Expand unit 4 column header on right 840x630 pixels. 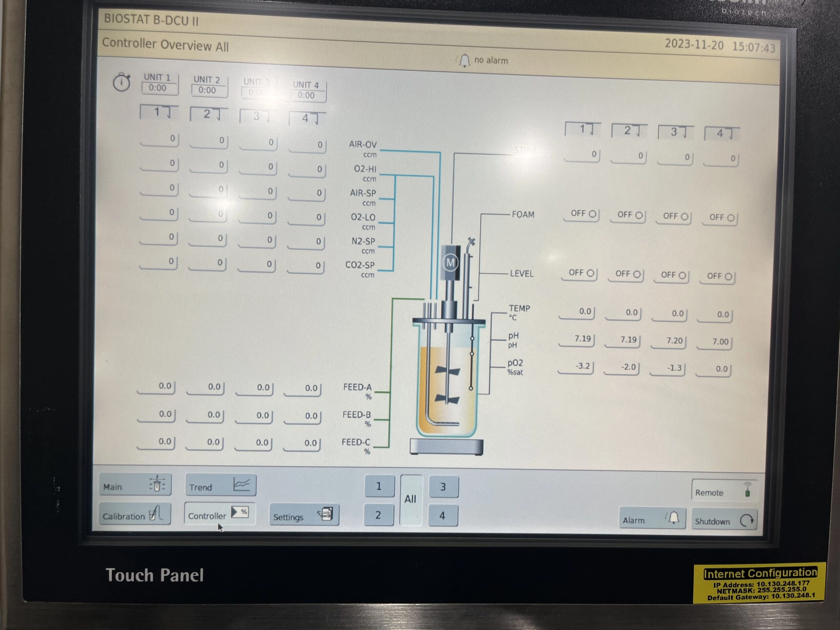point(722,133)
